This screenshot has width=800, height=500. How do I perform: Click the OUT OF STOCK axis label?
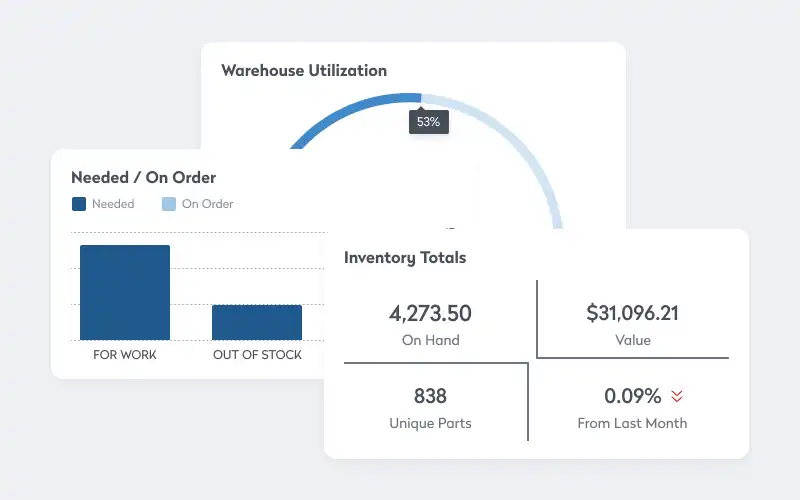click(257, 355)
